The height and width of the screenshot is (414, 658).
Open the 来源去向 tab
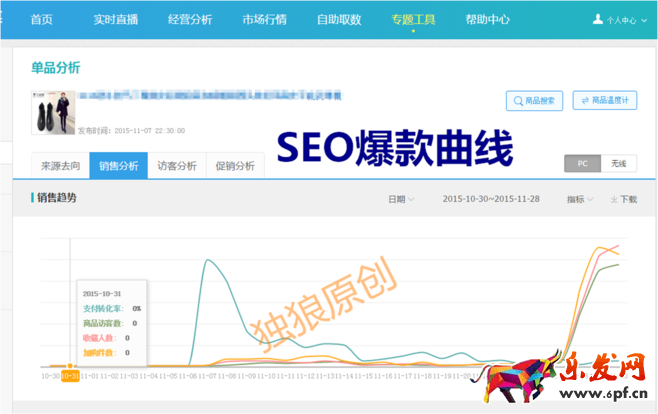point(59,166)
